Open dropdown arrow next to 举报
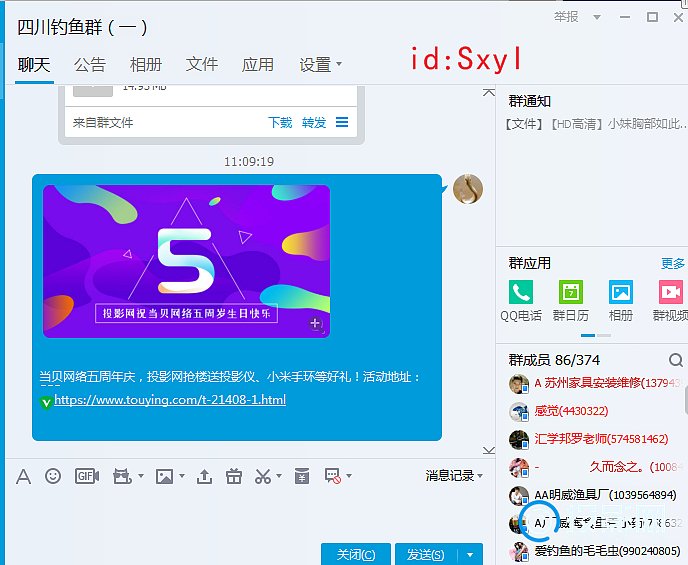 coord(597,18)
